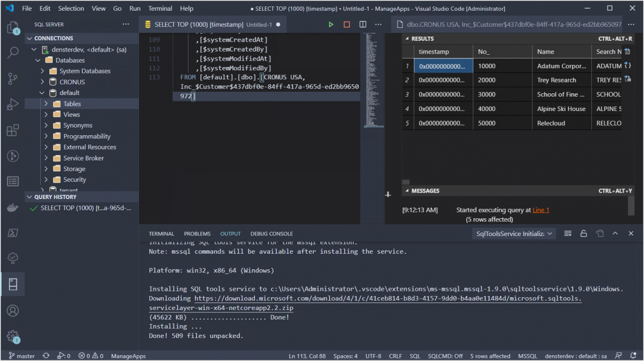Run the SQL query with green play icon
Image resolution: width=644 pixels, height=361 pixels.
[331, 24]
